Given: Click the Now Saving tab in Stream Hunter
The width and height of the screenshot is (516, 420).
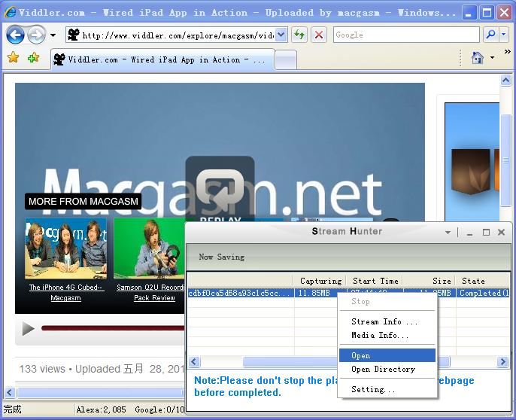Looking at the screenshot, I should [x=221, y=257].
